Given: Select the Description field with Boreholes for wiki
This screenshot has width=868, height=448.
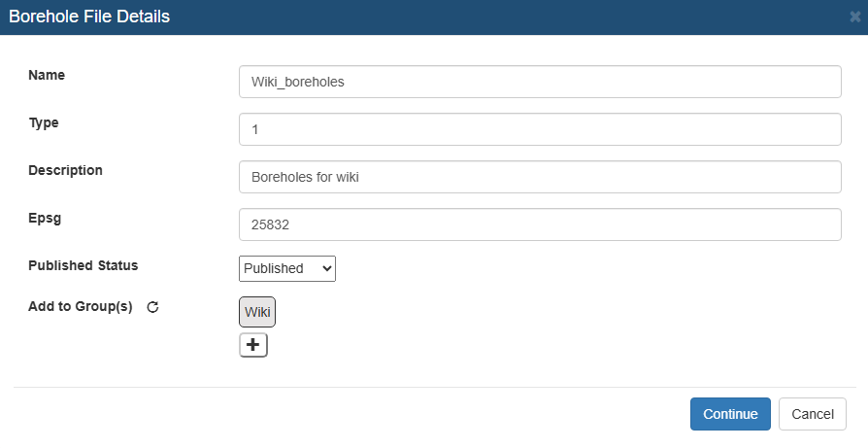Looking at the screenshot, I should pos(540,177).
